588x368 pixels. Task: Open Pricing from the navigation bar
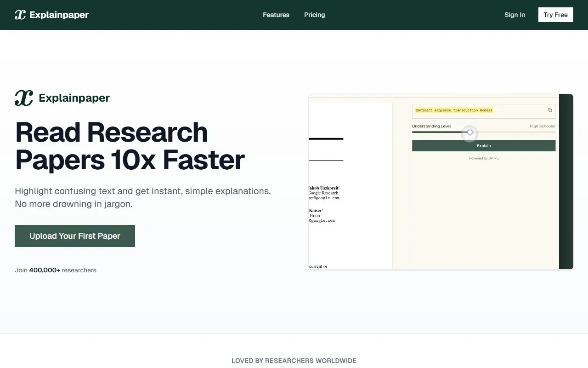tap(314, 15)
